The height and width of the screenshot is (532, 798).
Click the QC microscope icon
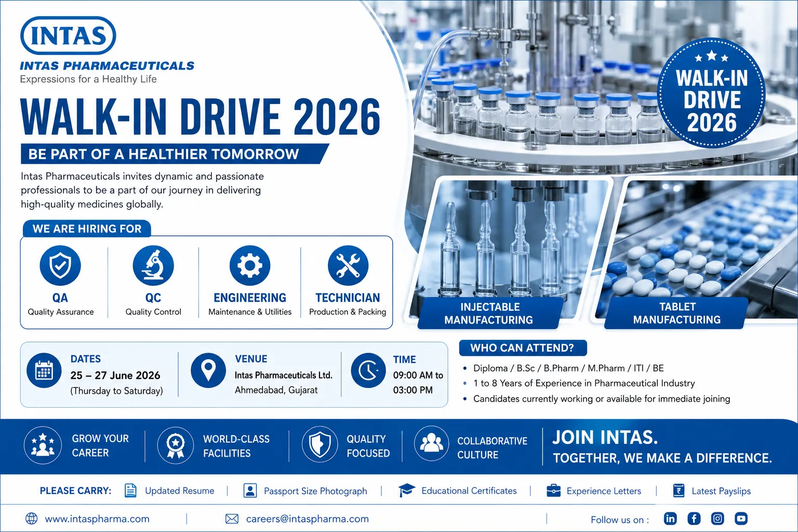tap(153, 265)
